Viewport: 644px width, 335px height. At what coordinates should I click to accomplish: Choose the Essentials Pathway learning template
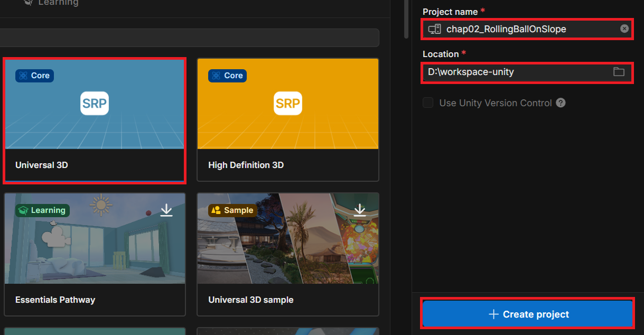point(95,254)
